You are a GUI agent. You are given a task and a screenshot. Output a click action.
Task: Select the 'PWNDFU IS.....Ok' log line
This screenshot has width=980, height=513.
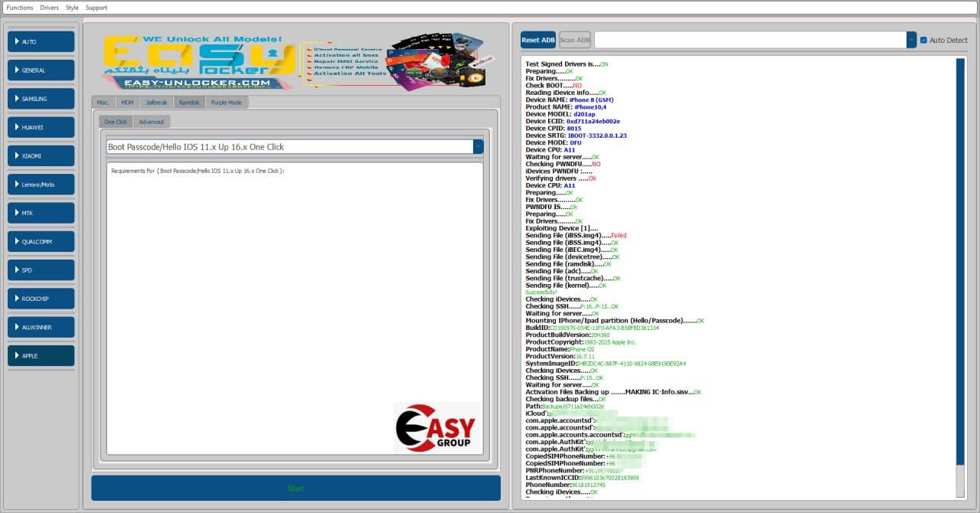(x=551, y=207)
